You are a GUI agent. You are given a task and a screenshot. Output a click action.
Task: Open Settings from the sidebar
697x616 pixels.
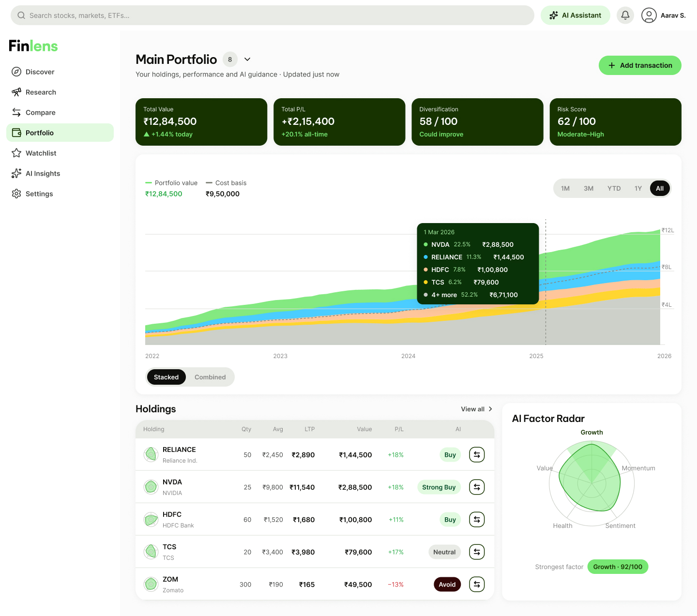point(60,194)
